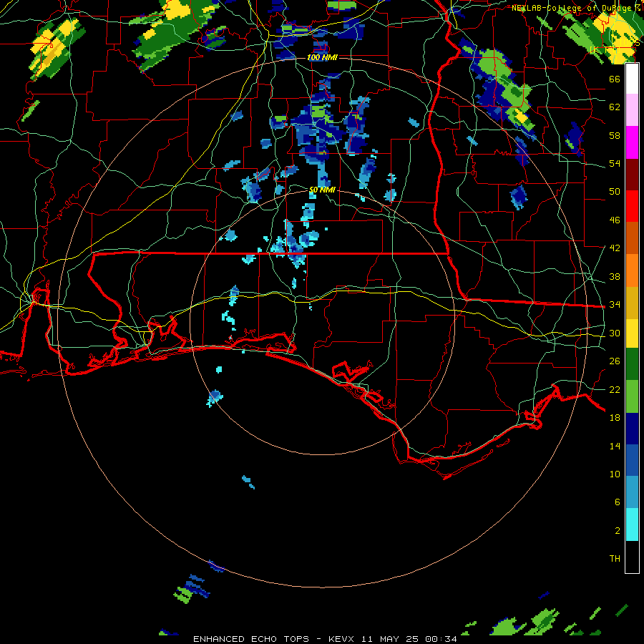Click the 'TH' legend label
Image resolution: width=644 pixels, height=644 pixels.
615,558
